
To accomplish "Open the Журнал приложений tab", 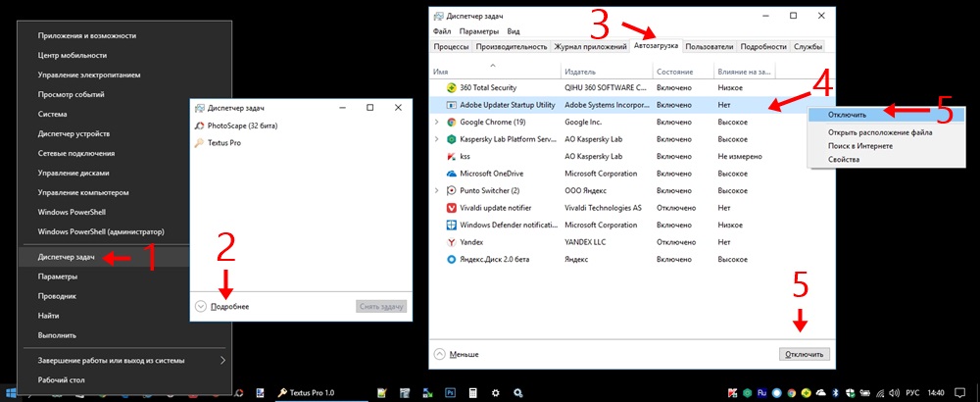I will pos(591,46).
